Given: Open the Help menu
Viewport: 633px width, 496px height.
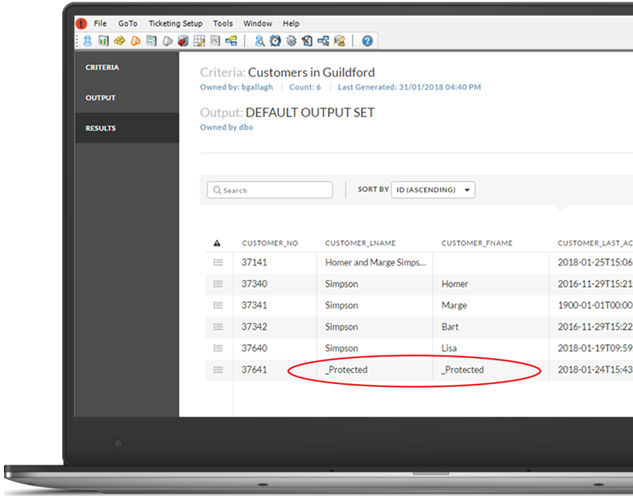Looking at the screenshot, I should pos(291,23).
